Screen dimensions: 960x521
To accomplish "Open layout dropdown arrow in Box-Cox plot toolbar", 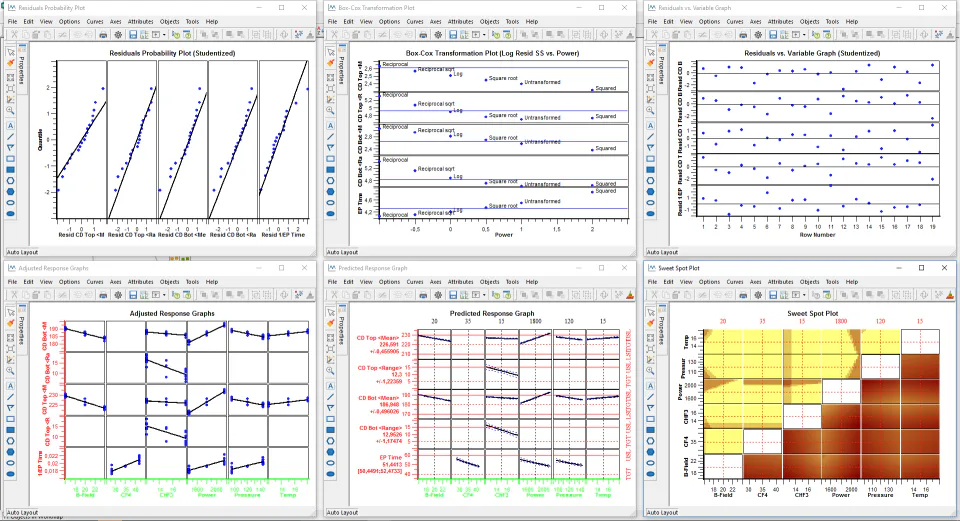I will point(484,35).
